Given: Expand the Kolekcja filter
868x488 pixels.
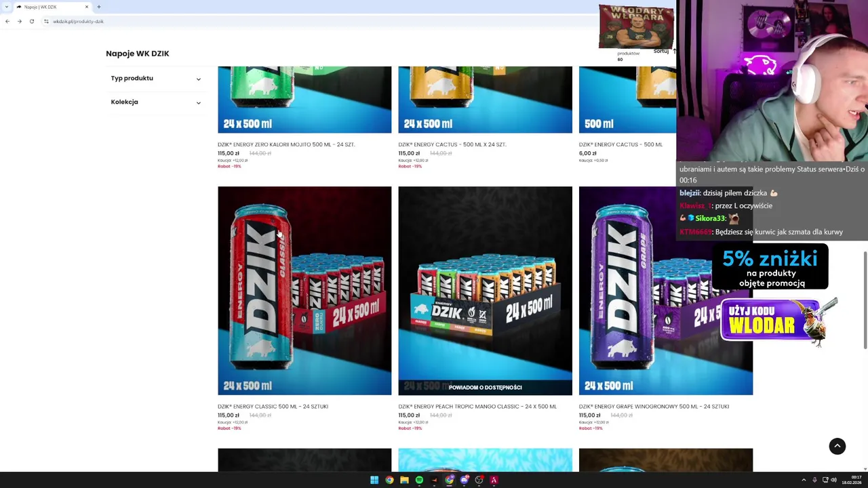Looking at the screenshot, I should [x=156, y=102].
